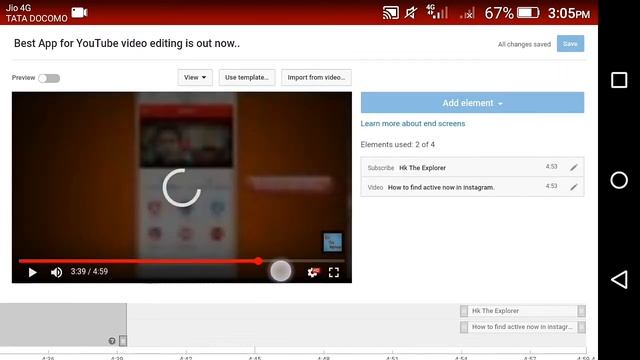Image resolution: width=640 pixels, height=360 pixels.
Task: Click the 3:39 / 4:59 time display
Action: tap(89, 271)
